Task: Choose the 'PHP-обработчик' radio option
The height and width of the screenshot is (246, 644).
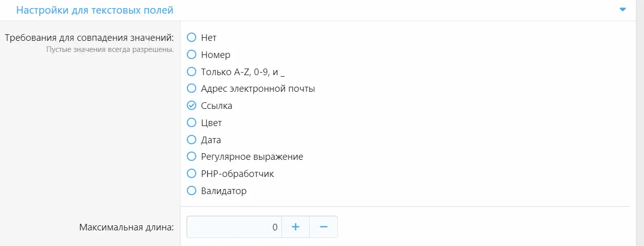Action: (x=191, y=174)
